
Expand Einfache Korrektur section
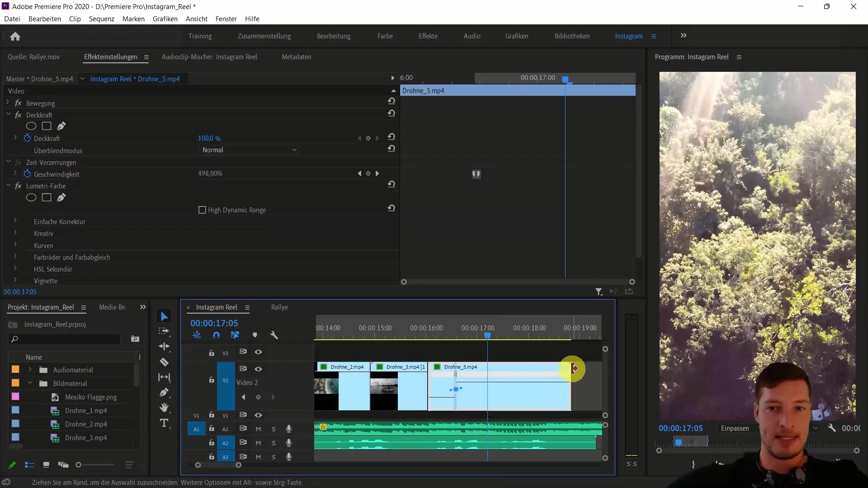[x=15, y=221]
